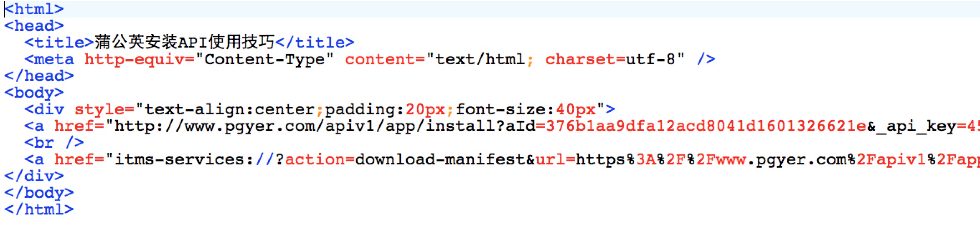Click the closing title tag

coord(315,42)
